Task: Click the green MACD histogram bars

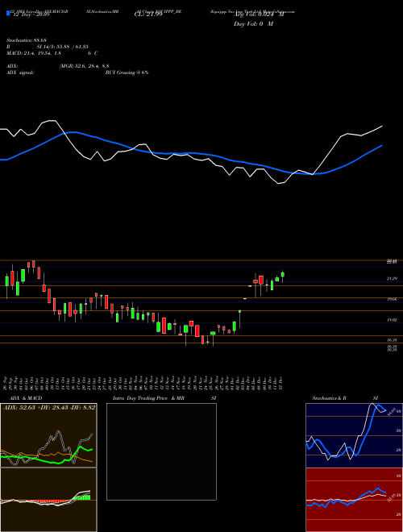Action: (x=84, y=497)
